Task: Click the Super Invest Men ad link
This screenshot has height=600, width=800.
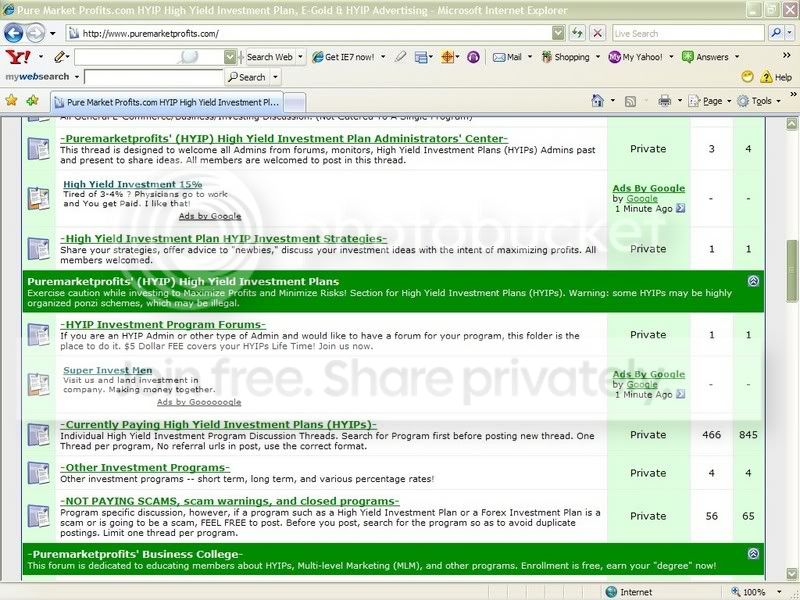Action: tap(108, 370)
